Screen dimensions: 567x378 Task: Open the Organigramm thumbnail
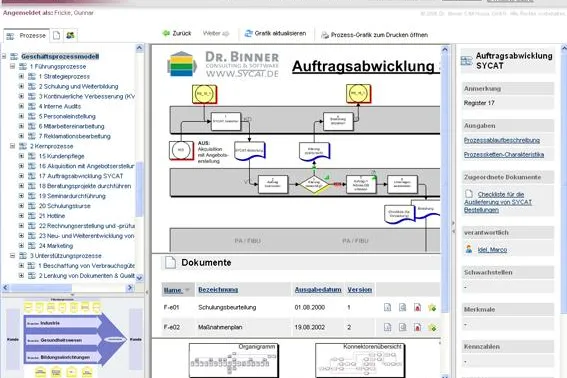pos(234,360)
